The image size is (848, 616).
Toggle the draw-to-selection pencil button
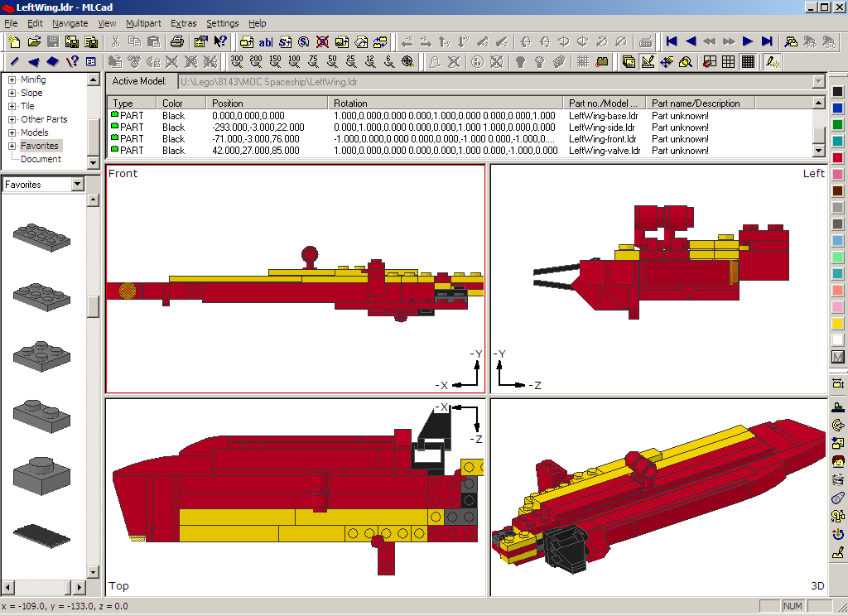772,61
